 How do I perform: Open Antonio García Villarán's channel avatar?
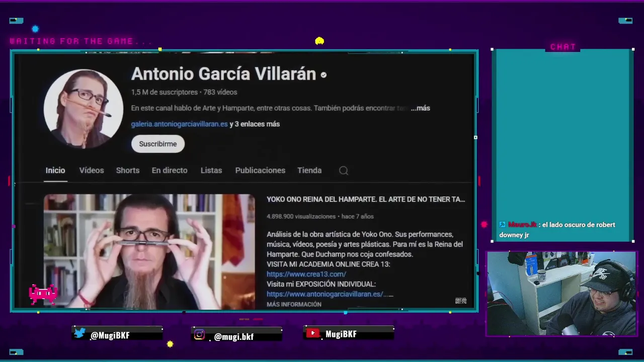point(84,109)
